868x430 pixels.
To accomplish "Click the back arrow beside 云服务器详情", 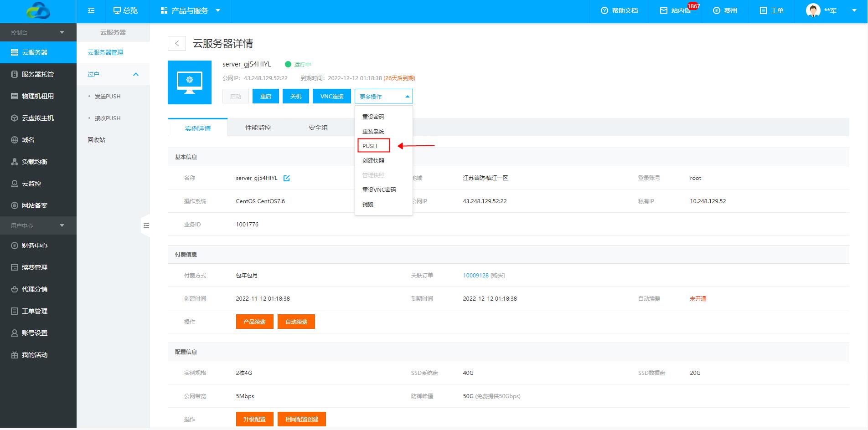I will pyautogui.click(x=177, y=43).
